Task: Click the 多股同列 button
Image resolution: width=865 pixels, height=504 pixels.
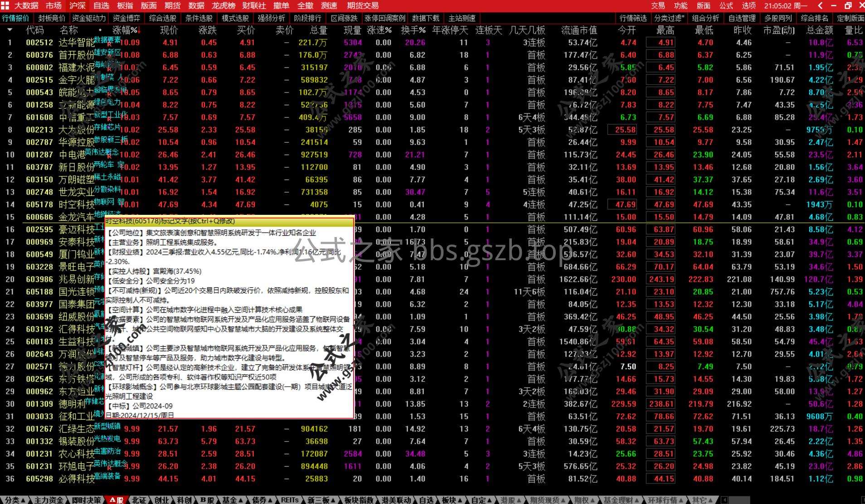Action: click(x=778, y=18)
